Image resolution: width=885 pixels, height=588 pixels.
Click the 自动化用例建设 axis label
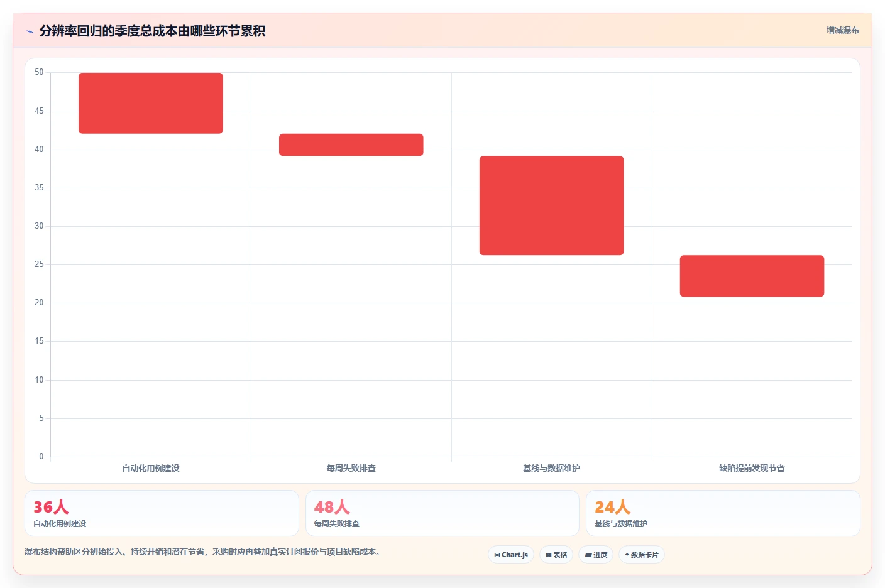click(151, 468)
